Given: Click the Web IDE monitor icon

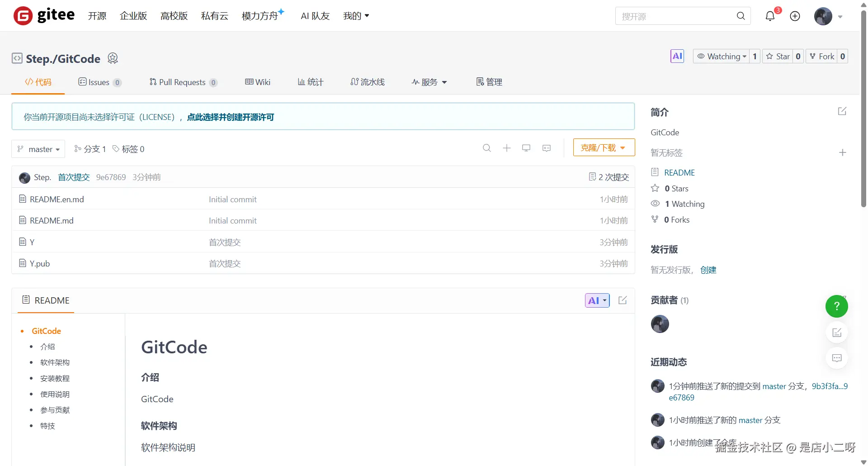Looking at the screenshot, I should [526, 148].
